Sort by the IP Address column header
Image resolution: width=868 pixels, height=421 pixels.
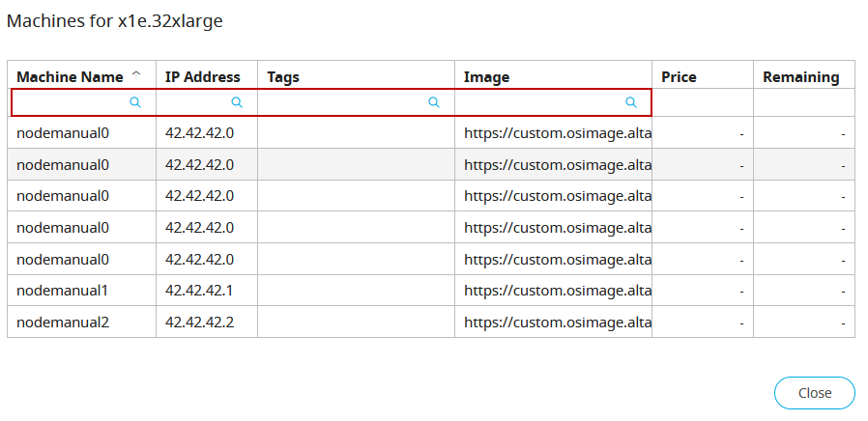201,76
